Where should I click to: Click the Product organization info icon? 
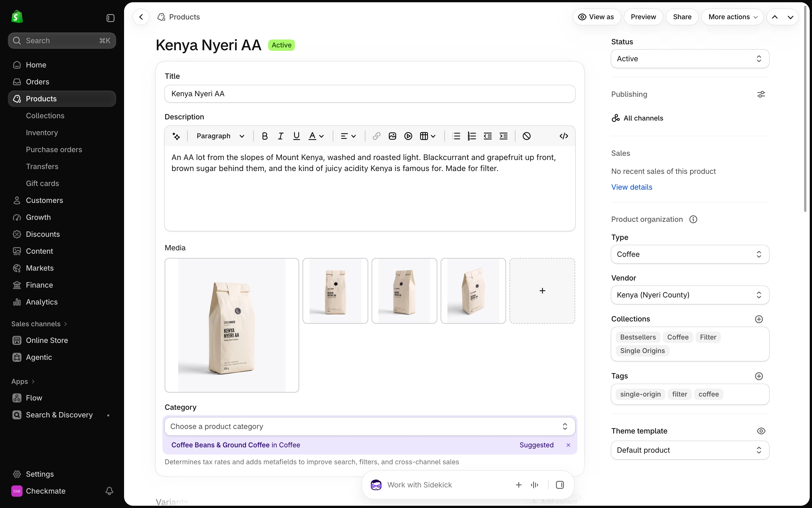pos(693,219)
